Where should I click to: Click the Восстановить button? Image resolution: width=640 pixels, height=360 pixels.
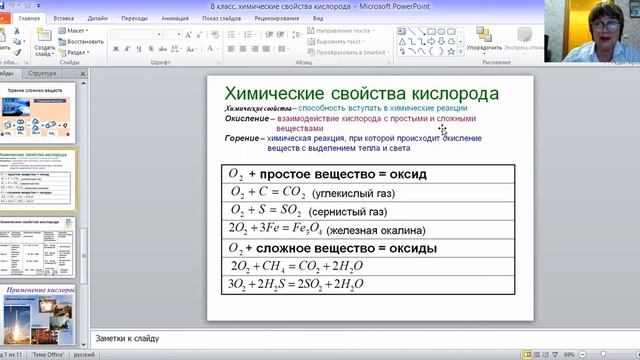[x=81, y=42]
